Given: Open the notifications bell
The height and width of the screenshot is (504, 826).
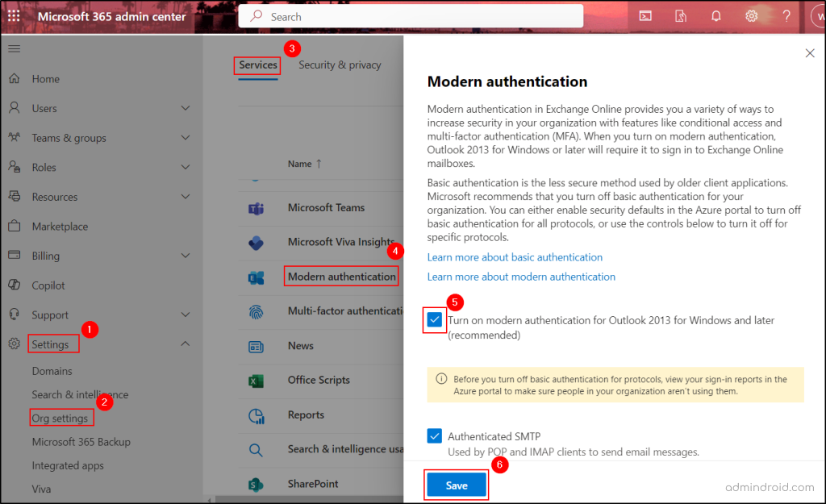Looking at the screenshot, I should (716, 16).
